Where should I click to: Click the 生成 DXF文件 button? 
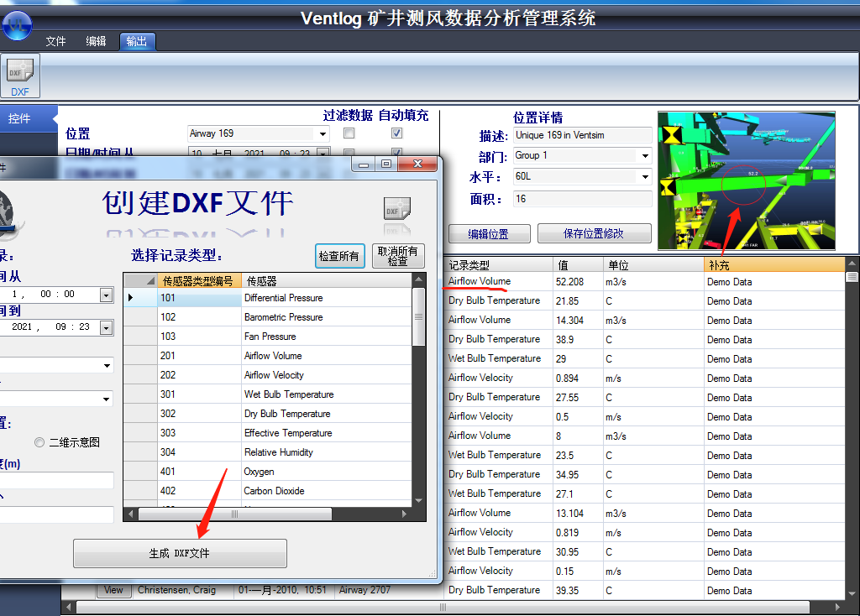click(x=180, y=553)
